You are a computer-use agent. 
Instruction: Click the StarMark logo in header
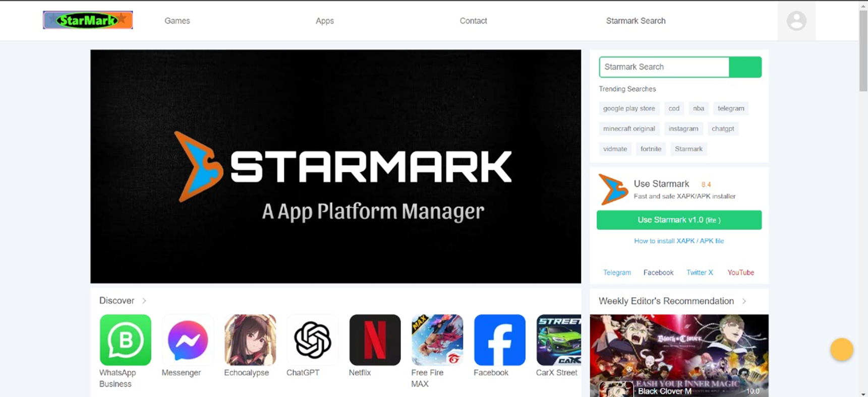(x=88, y=20)
